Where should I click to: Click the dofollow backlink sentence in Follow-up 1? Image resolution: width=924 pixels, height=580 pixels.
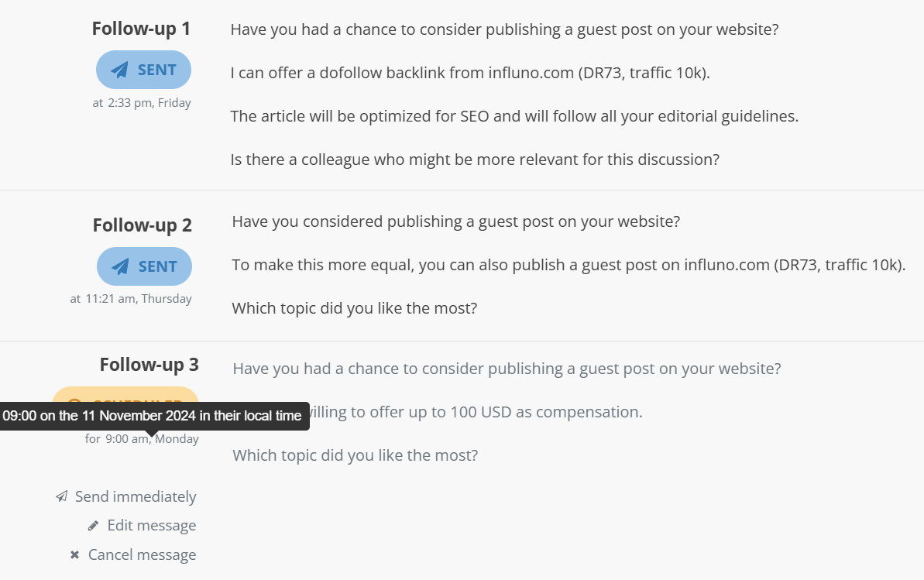pyautogui.click(x=469, y=74)
